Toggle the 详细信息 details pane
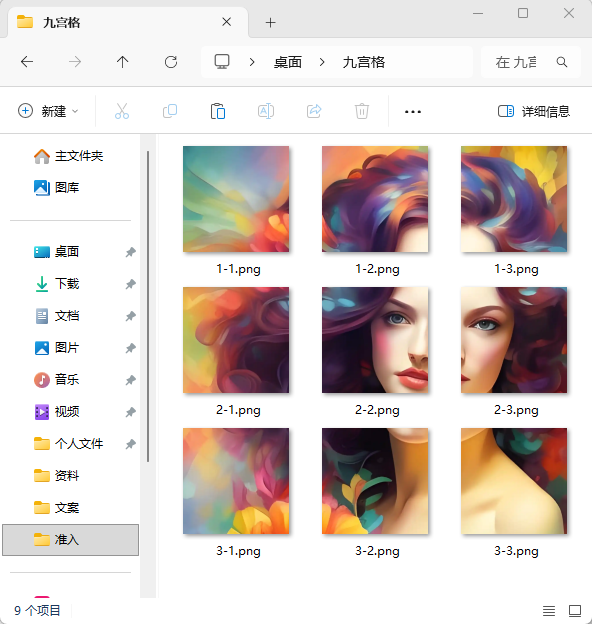 point(534,111)
